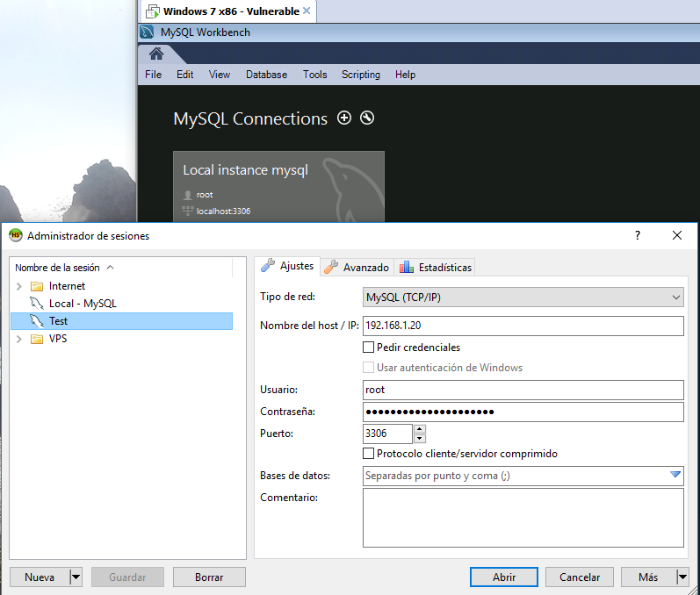This screenshot has height=595, width=700.
Task: Click the Guardar button
Action: pos(127,577)
